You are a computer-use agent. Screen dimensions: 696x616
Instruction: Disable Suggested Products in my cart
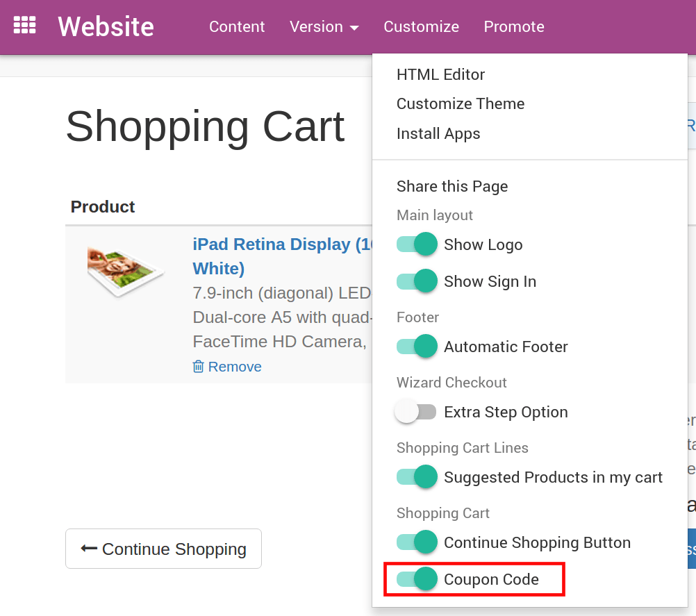coord(415,477)
